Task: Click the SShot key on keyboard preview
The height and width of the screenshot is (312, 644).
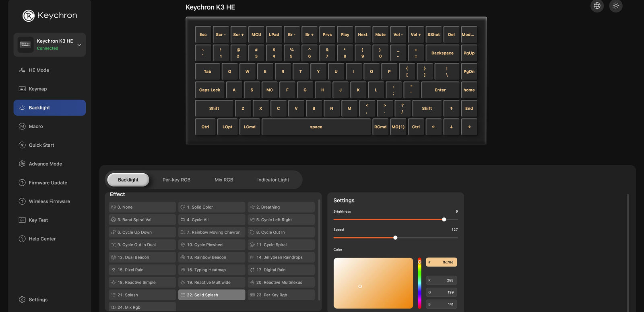Action: point(433,35)
